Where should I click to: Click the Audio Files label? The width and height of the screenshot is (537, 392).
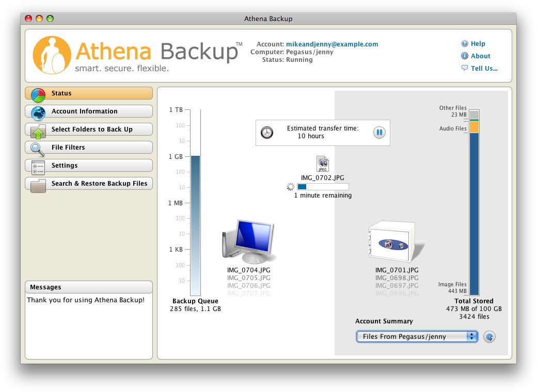tap(453, 128)
